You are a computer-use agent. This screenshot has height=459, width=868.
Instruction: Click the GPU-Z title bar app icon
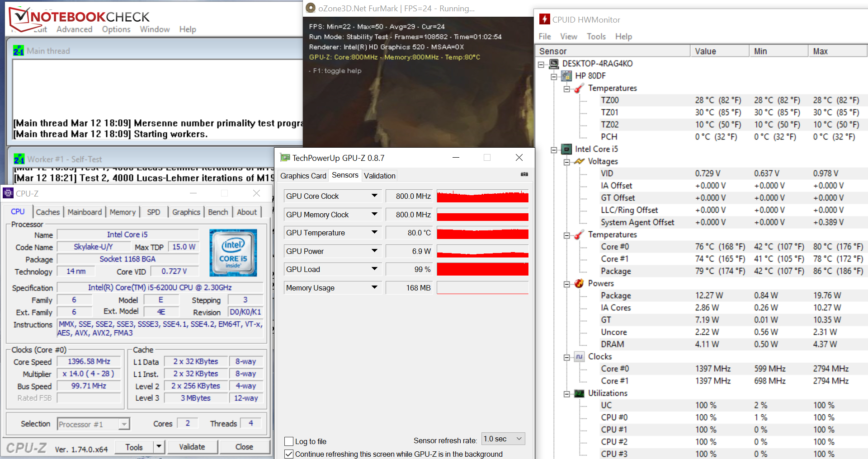(285, 158)
